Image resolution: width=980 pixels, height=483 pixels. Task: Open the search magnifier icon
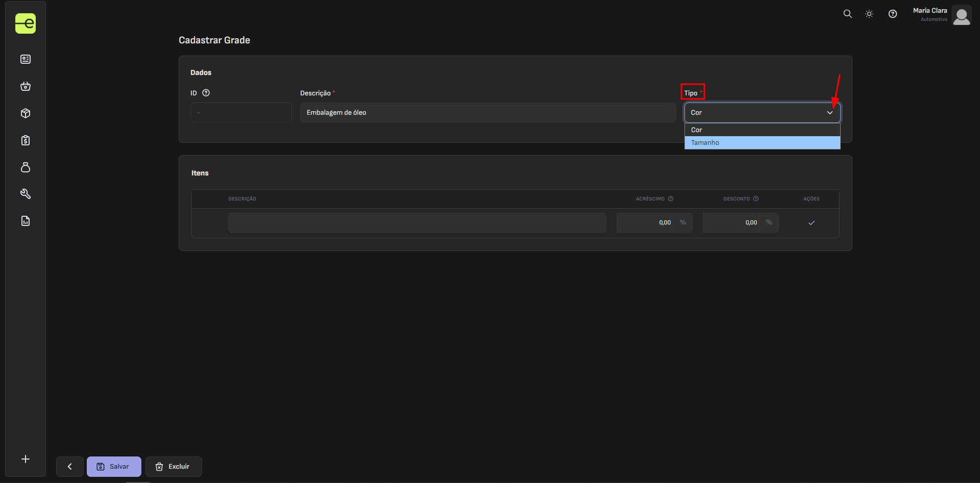click(847, 14)
